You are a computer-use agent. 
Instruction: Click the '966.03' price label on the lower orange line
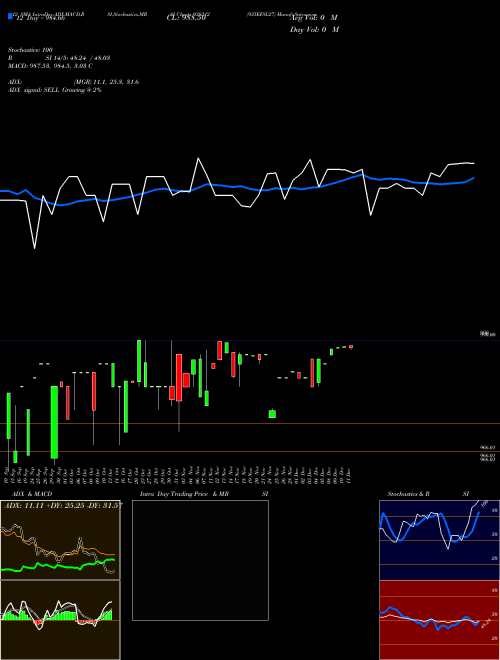point(488,448)
